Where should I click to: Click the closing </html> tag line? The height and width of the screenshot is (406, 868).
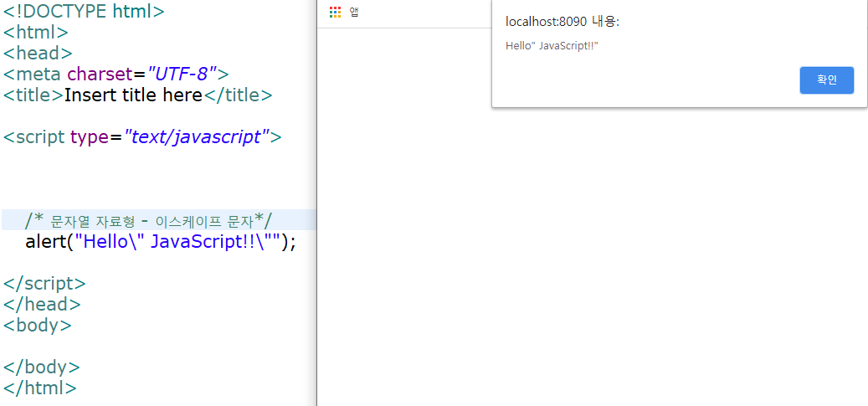tap(40, 388)
